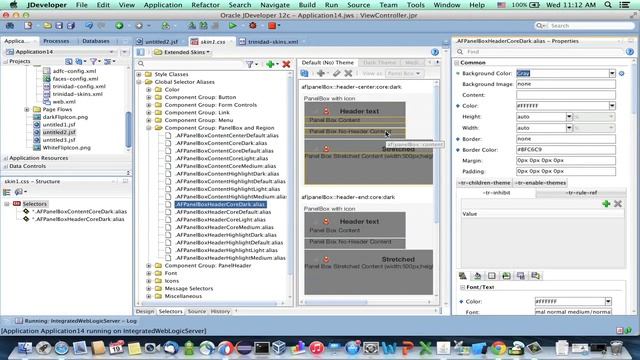Viewport: 640px width, 360px height.
Task: Click gray X remove icon in -tr-inhibit table
Action: coord(618,204)
